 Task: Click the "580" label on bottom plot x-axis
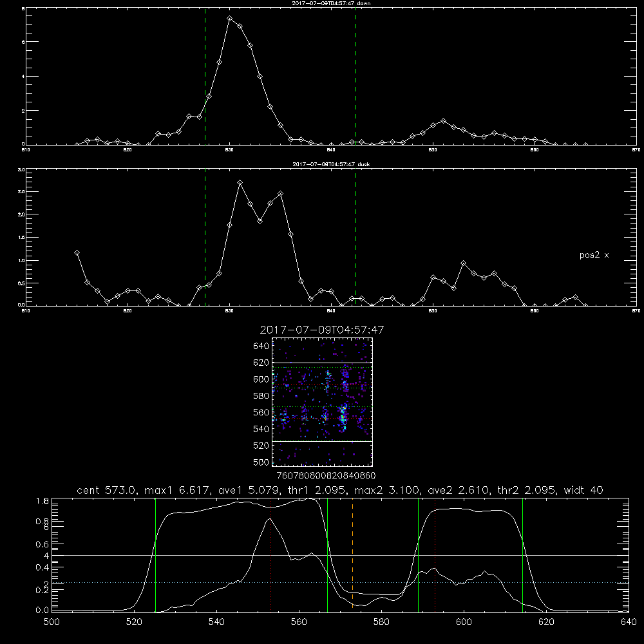click(381, 622)
